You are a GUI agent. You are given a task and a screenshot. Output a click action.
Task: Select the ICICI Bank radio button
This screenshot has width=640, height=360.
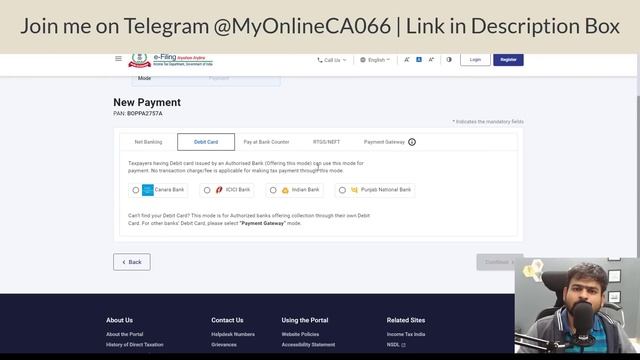(207, 190)
